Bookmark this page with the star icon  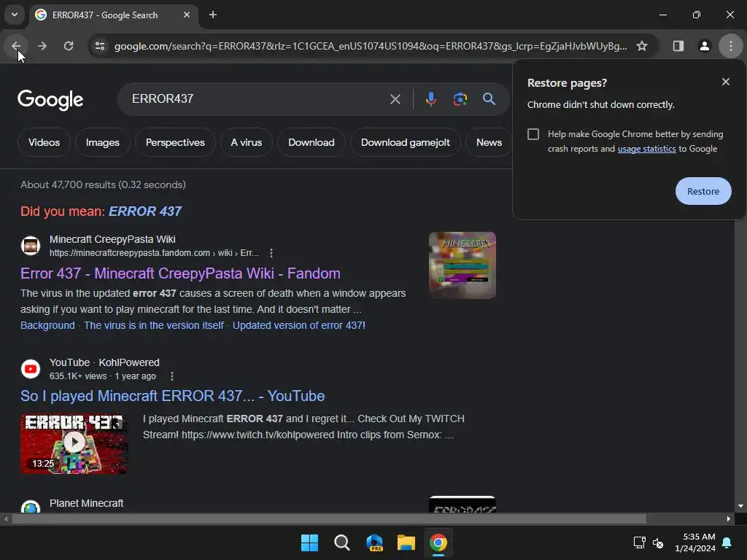(x=642, y=46)
